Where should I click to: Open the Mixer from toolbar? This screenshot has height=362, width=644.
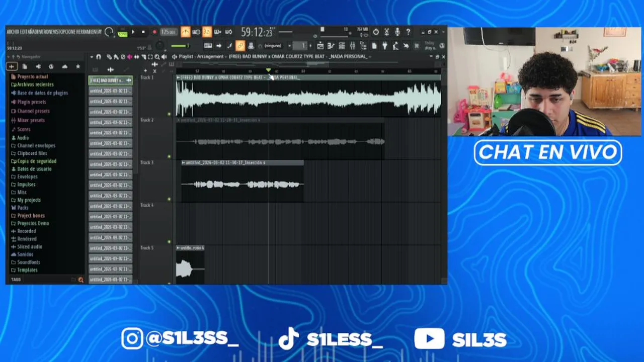tap(352, 46)
